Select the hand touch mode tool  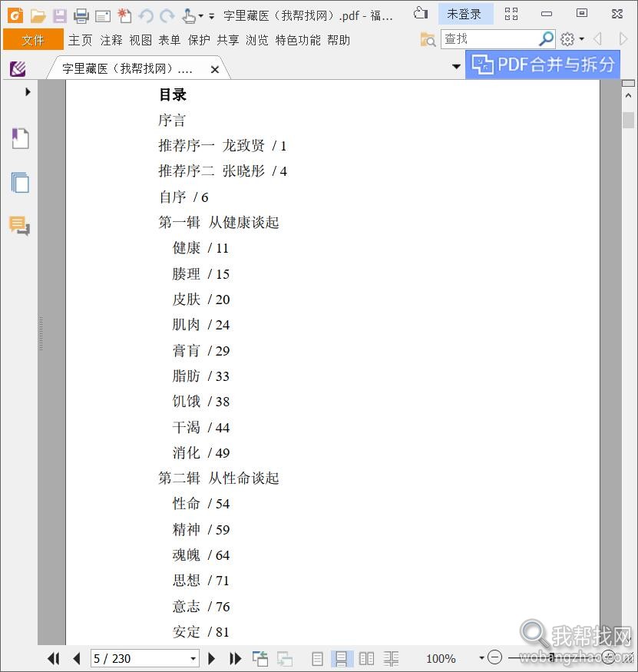pos(188,16)
